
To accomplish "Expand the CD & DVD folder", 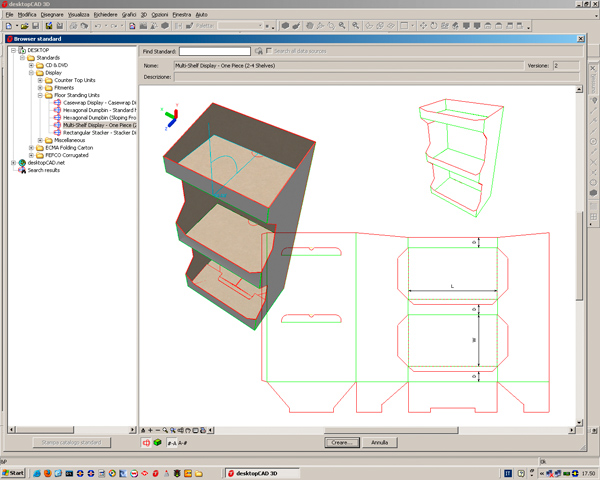I will point(31,65).
